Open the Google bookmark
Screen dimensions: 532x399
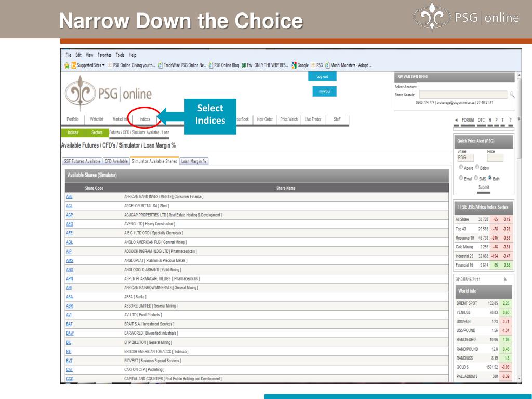(x=300, y=65)
